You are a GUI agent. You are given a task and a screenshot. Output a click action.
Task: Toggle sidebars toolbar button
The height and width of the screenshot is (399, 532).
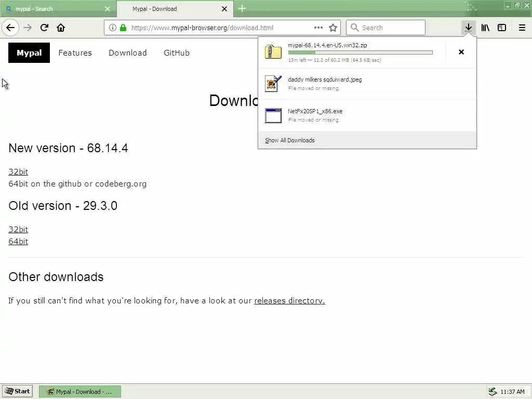coord(502,28)
